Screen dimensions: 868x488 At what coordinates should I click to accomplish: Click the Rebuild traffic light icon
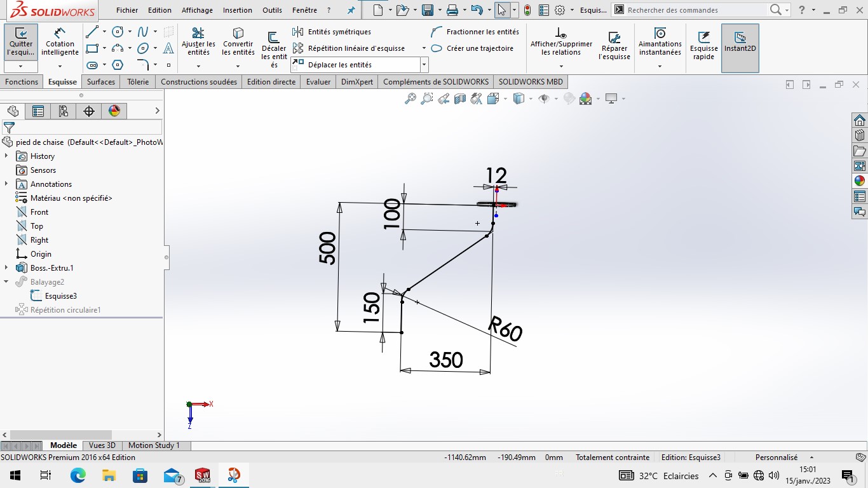click(x=527, y=10)
